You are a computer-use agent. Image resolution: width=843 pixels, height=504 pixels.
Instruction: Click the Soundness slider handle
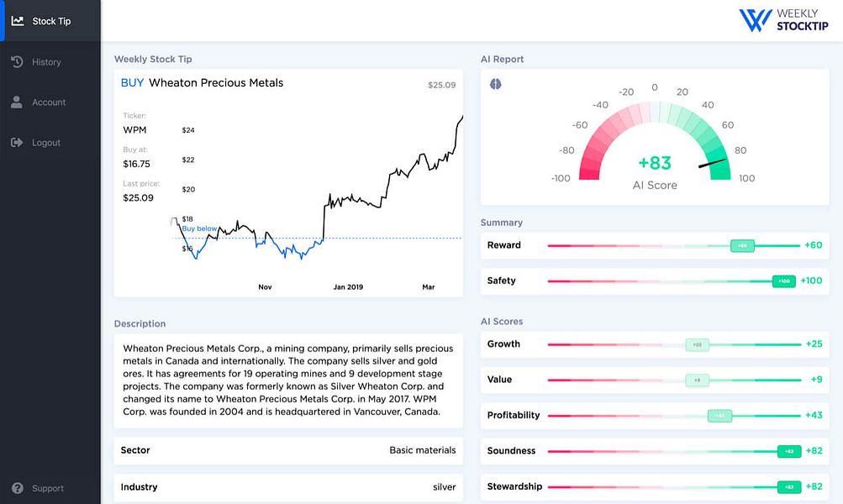click(789, 451)
